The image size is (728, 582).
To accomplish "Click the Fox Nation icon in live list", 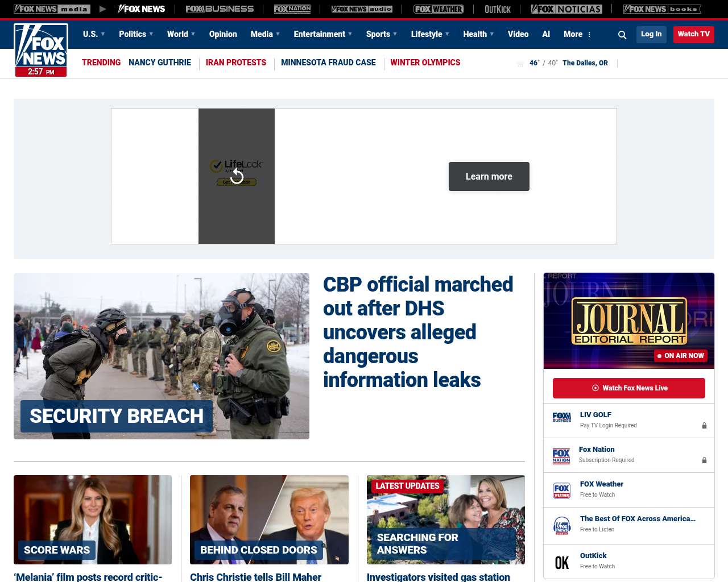I will click(561, 456).
